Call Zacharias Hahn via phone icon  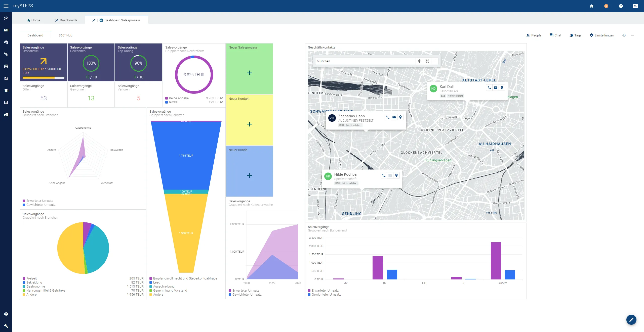point(388,117)
